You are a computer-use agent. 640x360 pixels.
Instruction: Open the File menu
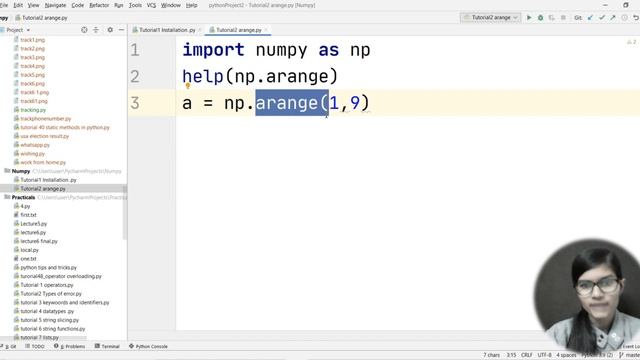coord(4,5)
